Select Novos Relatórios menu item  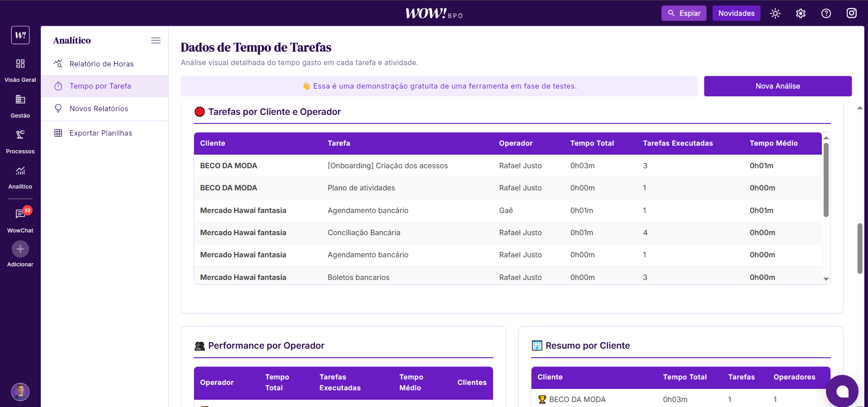pos(99,109)
